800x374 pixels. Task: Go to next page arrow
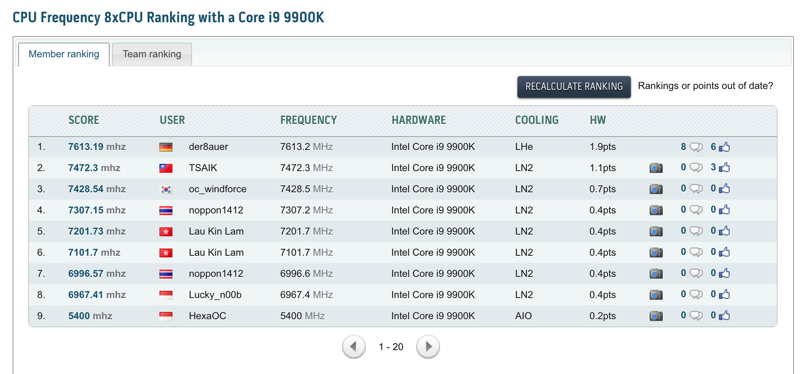pos(428,347)
